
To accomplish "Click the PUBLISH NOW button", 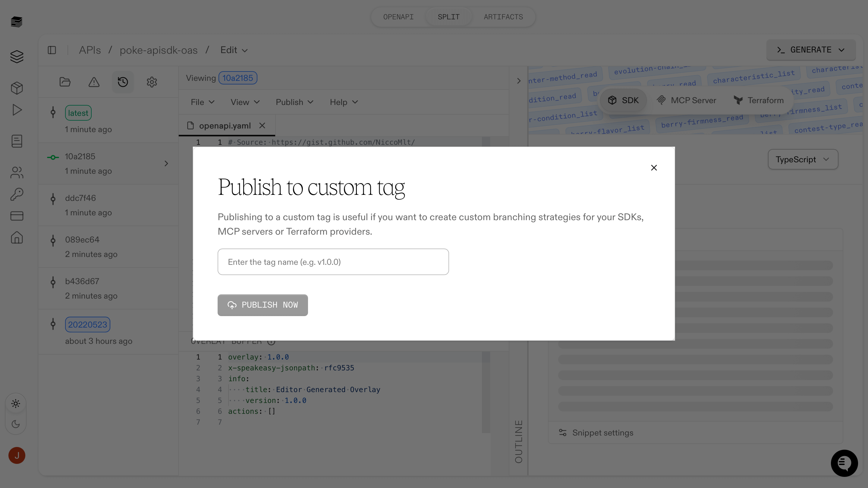I will (263, 305).
